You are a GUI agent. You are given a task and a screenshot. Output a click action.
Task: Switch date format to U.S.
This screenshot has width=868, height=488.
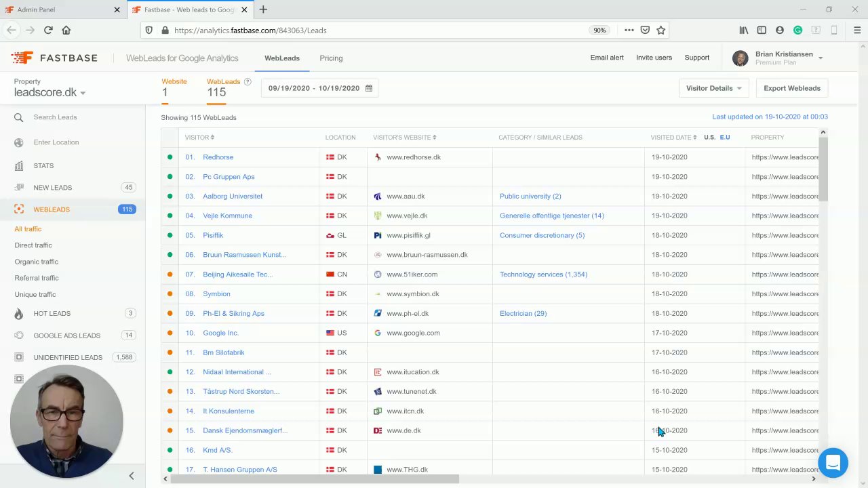point(709,138)
